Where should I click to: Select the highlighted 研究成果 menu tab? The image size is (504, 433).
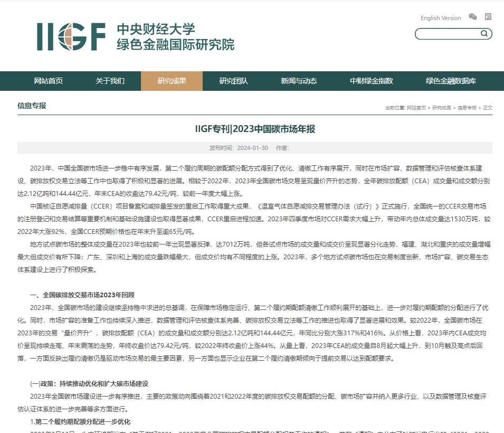(x=172, y=81)
